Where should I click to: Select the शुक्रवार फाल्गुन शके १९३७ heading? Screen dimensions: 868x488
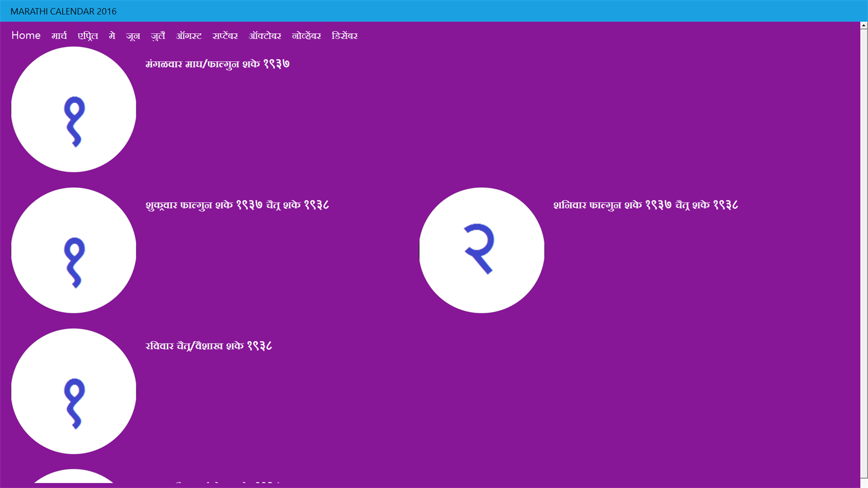[237, 205]
